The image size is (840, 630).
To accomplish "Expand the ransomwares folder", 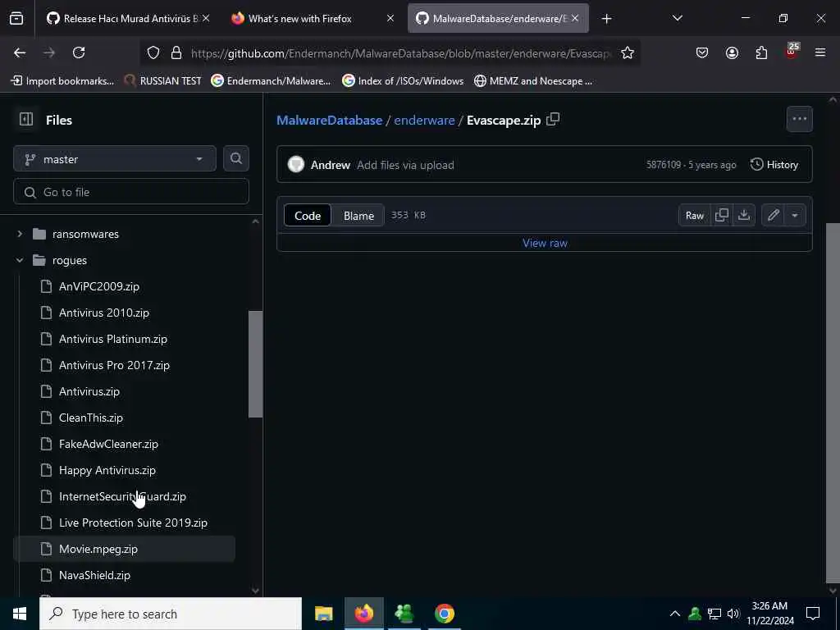I will pos(20,234).
